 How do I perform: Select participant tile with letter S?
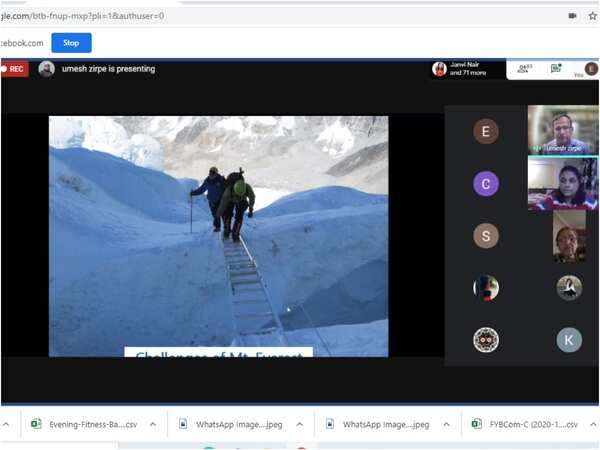coord(486,236)
